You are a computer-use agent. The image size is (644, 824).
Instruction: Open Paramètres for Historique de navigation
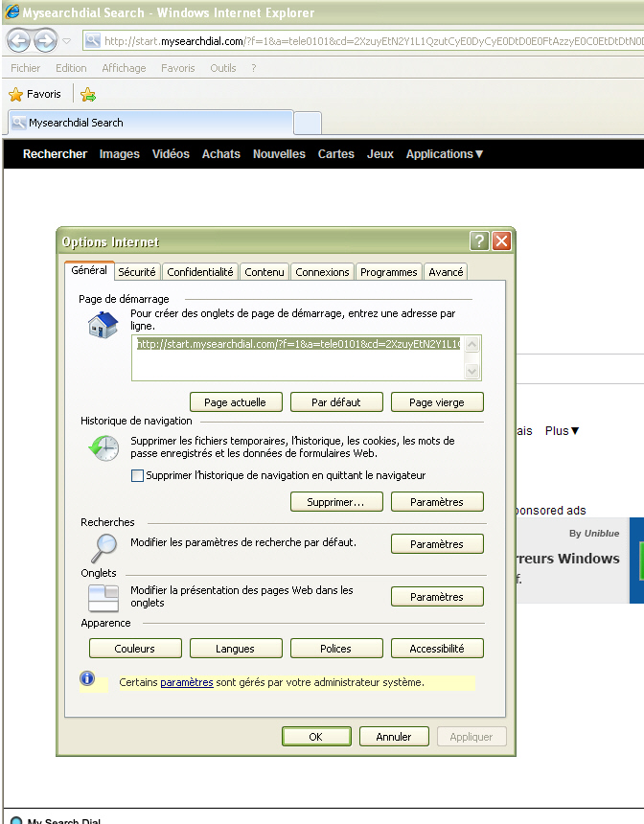click(x=437, y=502)
